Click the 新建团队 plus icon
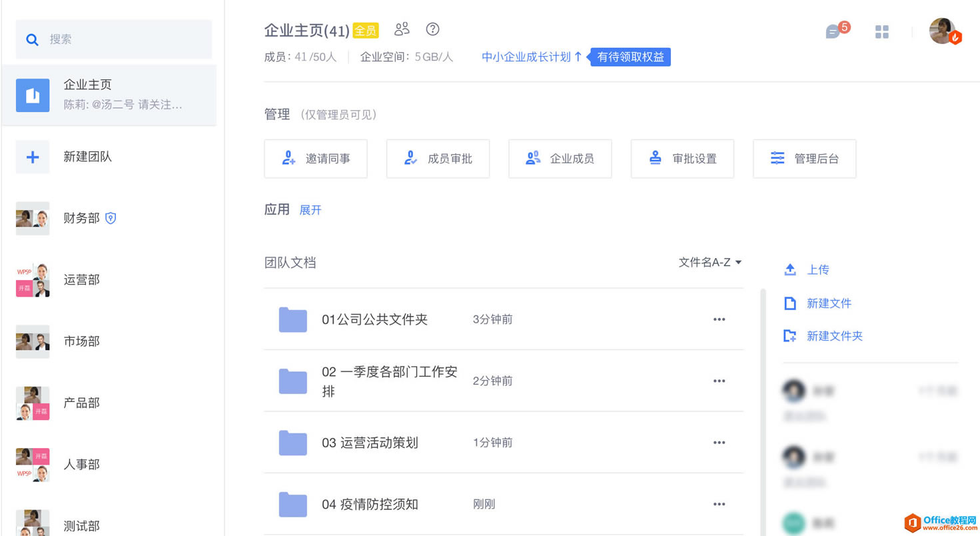980x536 pixels. [x=33, y=157]
